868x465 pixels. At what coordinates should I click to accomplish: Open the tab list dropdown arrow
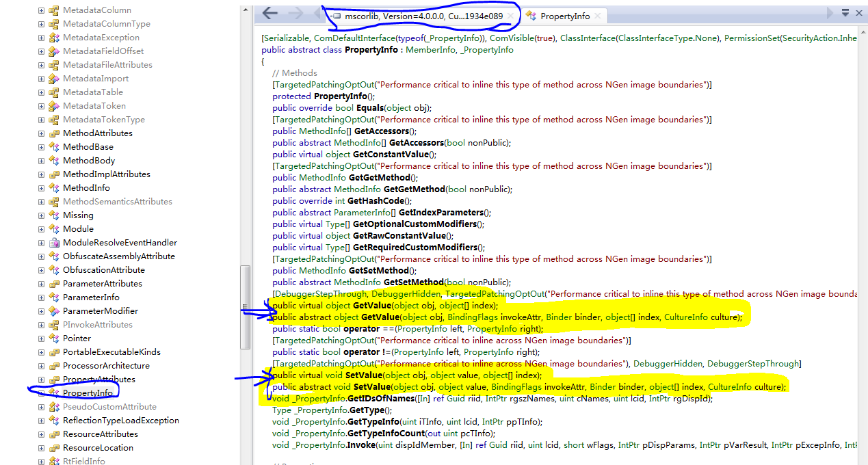click(845, 14)
